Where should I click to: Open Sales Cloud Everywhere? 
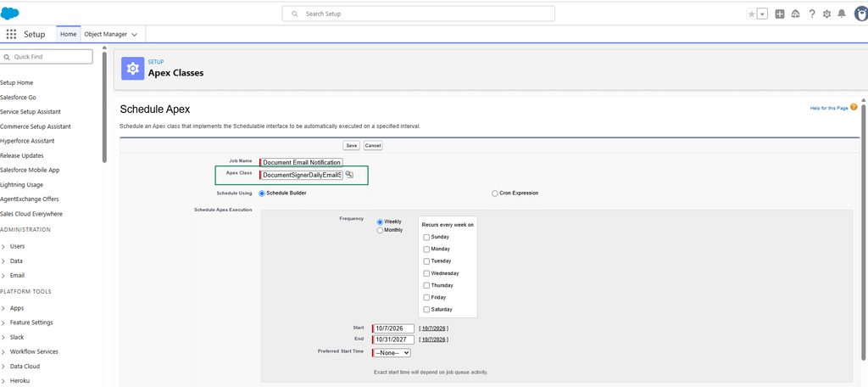click(x=31, y=214)
